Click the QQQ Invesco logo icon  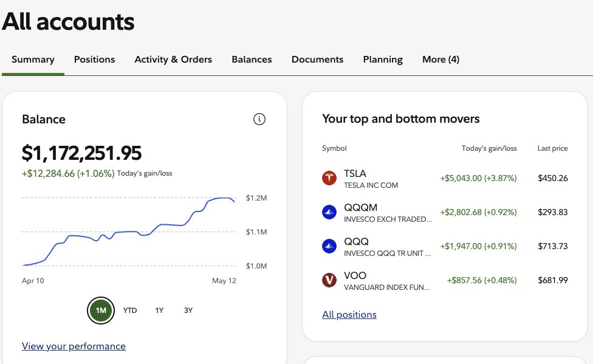(x=329, y=246)
